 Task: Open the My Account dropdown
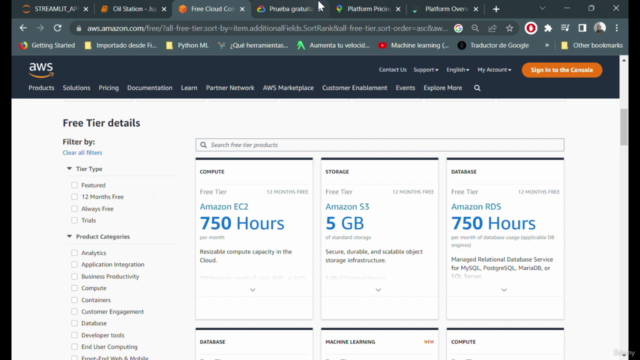(494, 70)
